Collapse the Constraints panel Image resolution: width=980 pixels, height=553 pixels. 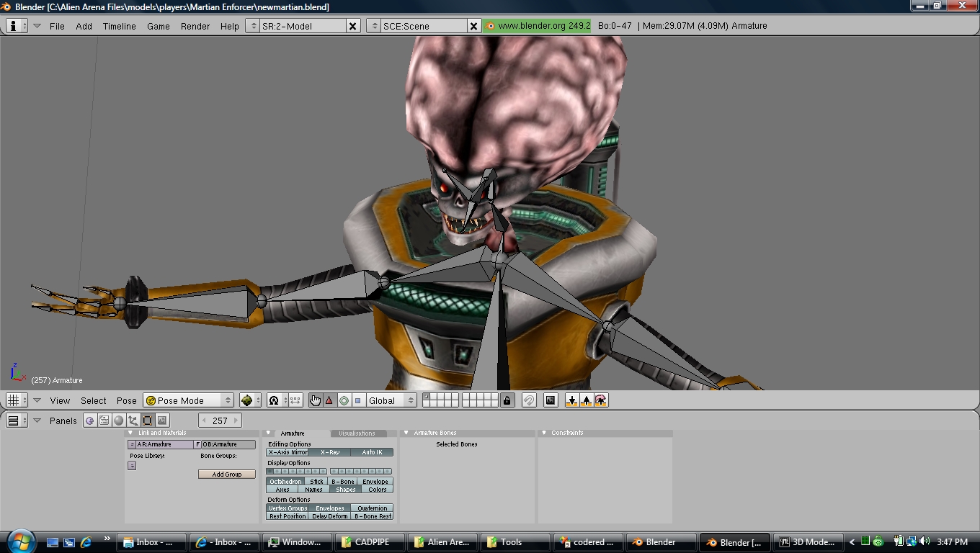(x=544, y=433)
